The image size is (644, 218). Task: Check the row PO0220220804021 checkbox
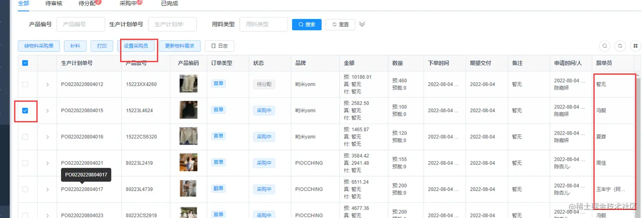tap(25, 163)
